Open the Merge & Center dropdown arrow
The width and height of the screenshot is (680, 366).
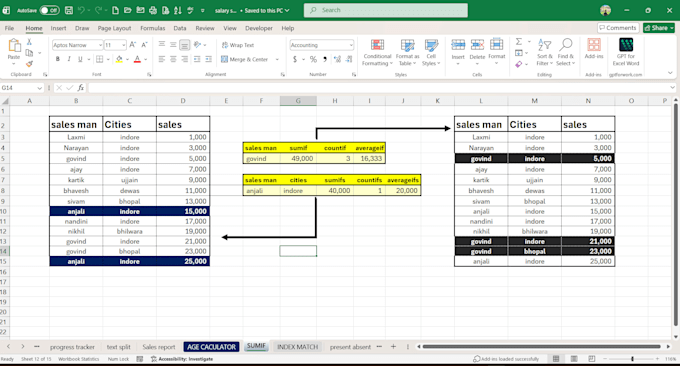[x=277, y=59]
